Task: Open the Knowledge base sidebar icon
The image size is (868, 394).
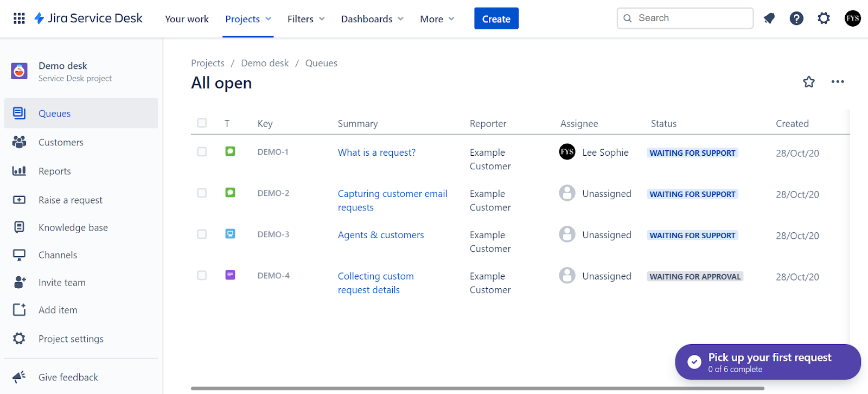Action: tap(19, 227)
